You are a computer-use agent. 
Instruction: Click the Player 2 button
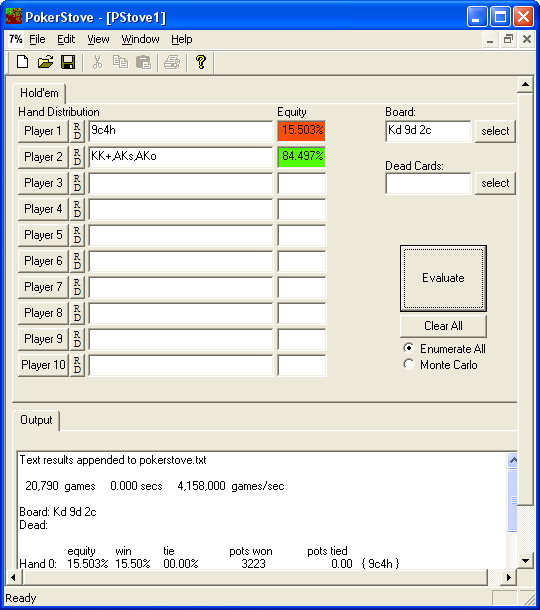[43, 157]
